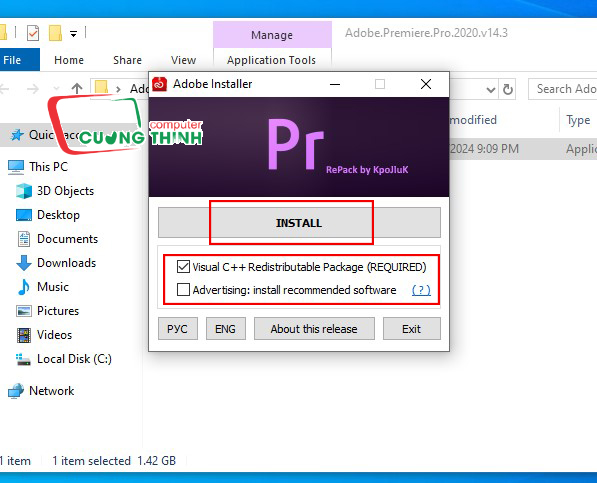Click the Forward navigation arrow
Viewport: 597px width, 483px height.
tap(33, 89)
